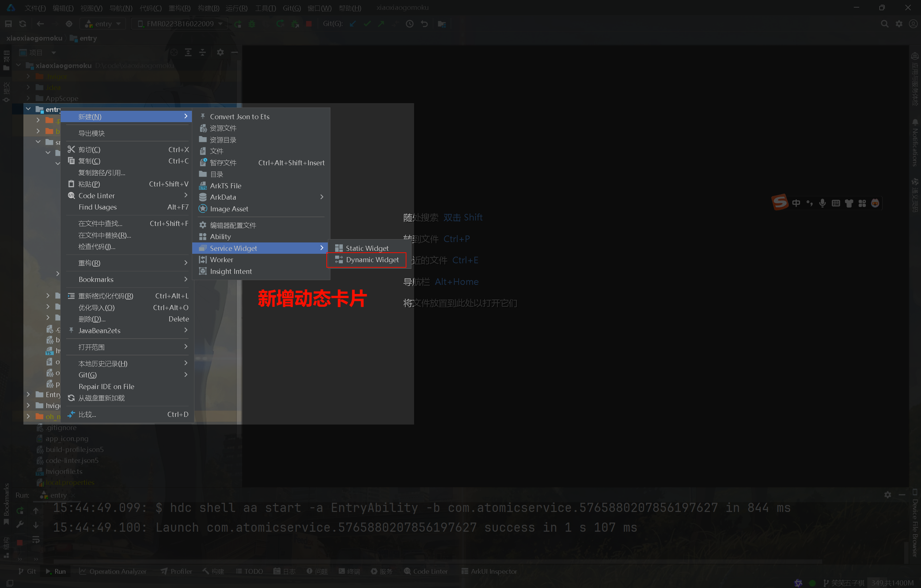Viewport: 921px width, 588px height.
Task: Expand the ArkData submenu arrow
Action: 322,197
